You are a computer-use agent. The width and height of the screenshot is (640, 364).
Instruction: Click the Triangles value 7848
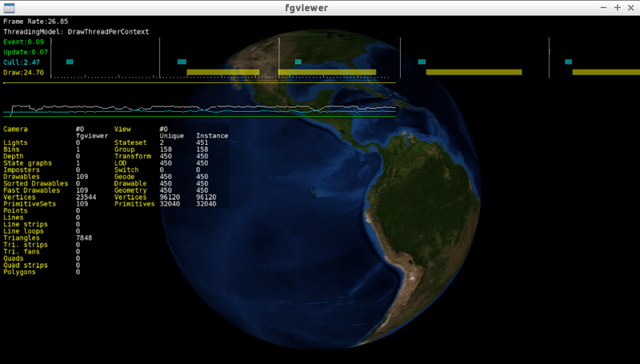[84, 238]
